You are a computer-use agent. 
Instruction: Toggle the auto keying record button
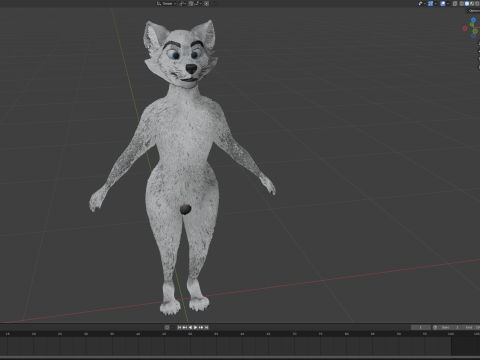click(167, 327)
